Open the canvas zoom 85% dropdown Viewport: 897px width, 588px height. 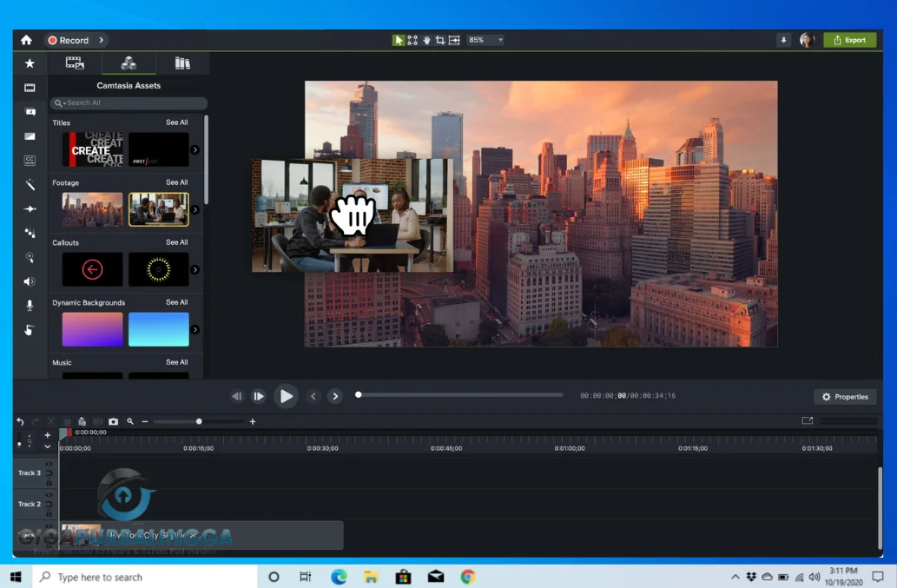tap(485, 39)
